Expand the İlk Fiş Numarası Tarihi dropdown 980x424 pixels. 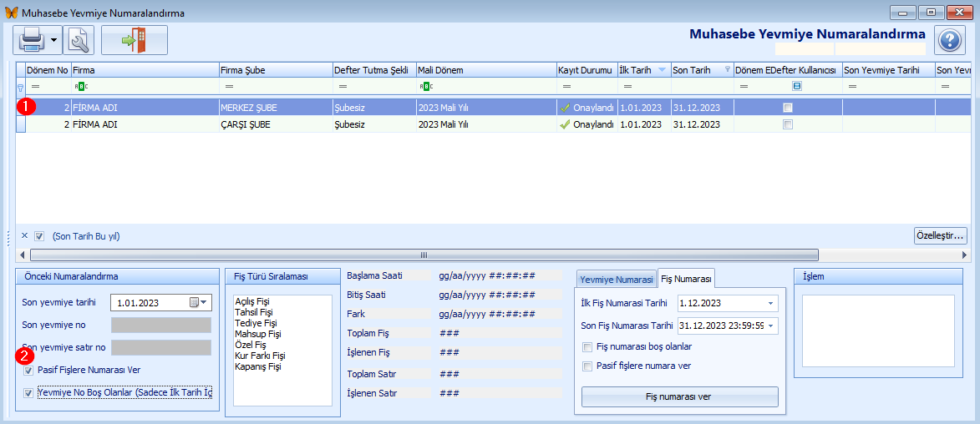pyautogui.click(x=769, y=303)
